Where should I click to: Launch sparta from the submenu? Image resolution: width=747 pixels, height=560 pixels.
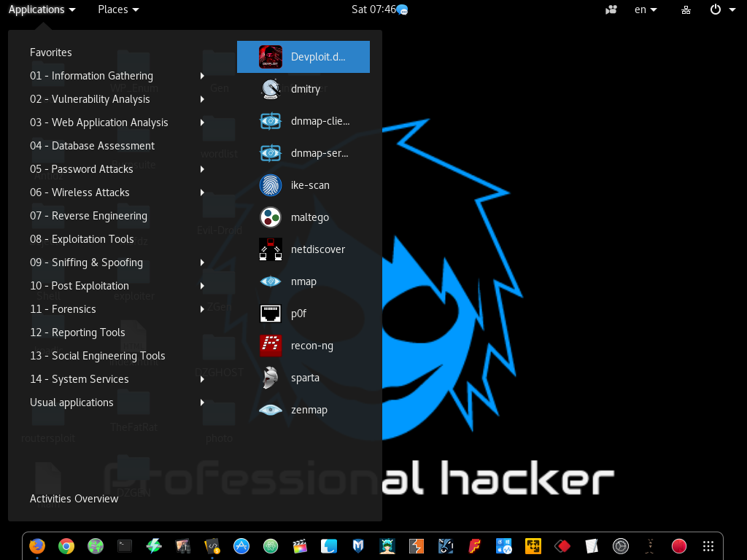point(303,378)
